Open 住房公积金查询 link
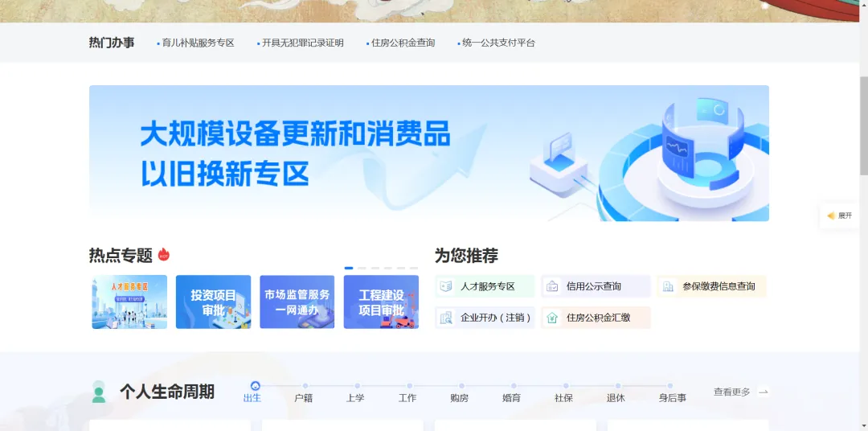868x431 pixels. [x=403, y=43]
